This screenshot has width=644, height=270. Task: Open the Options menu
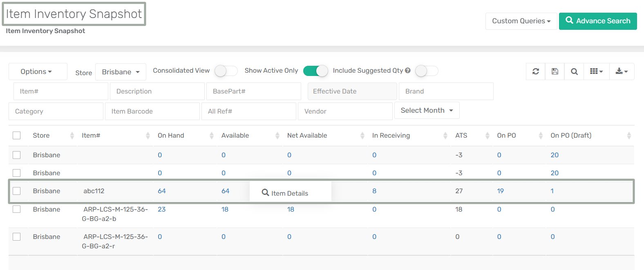click(36, 72)
